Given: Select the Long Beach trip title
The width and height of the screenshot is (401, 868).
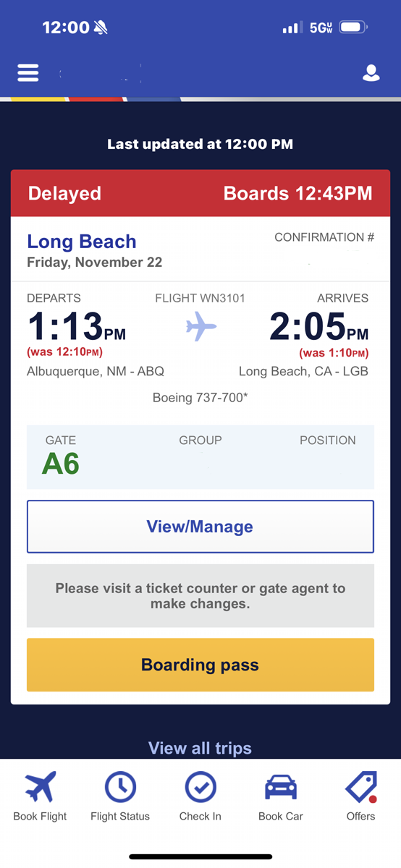Looking at the screenshot, I should [x=82, y=242].
